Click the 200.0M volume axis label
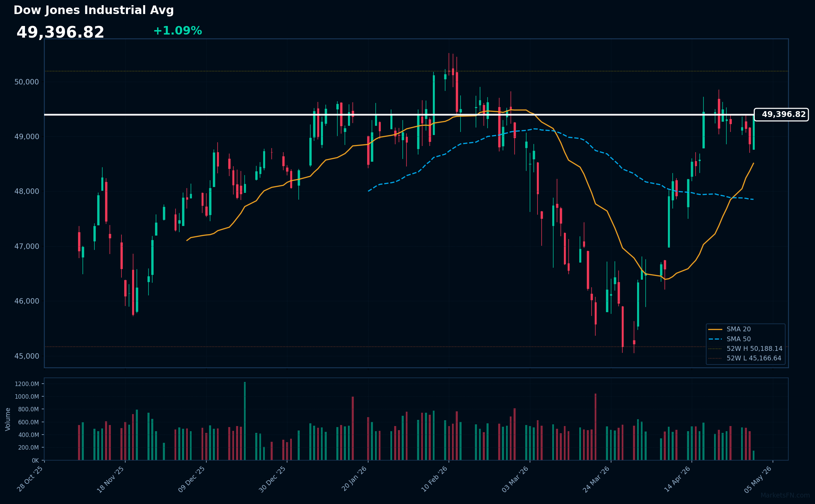 [28, 448]
